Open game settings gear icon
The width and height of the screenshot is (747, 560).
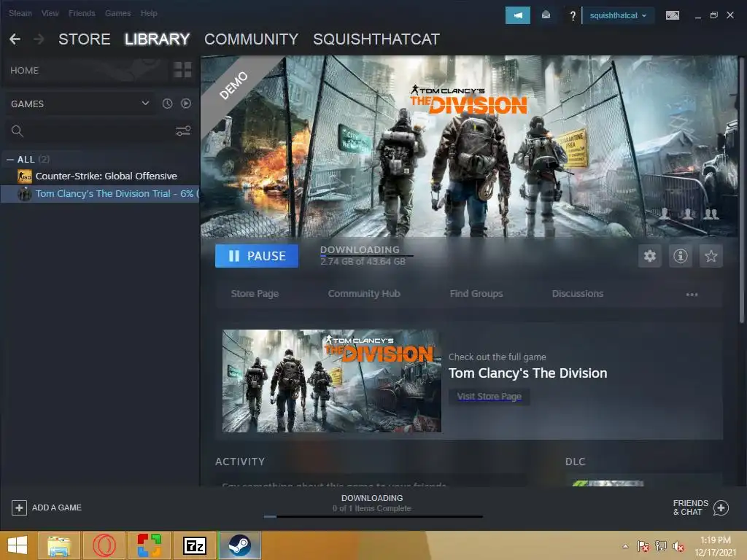tap(650, 256)
